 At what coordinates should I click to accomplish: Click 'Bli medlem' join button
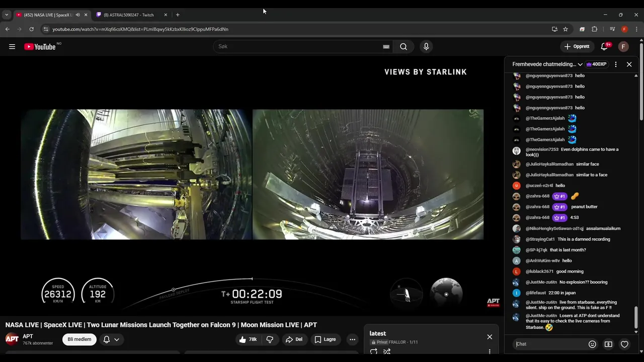click(79, 339)
